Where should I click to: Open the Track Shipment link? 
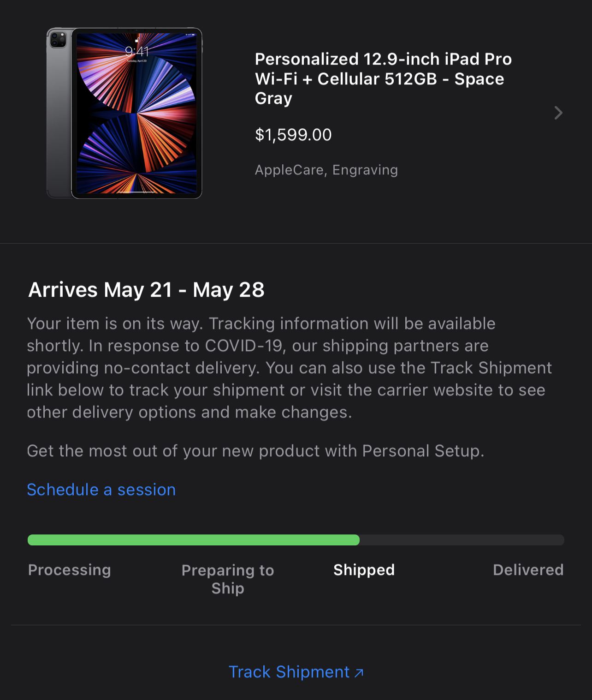pyautogui.click(x=289, y=672)
